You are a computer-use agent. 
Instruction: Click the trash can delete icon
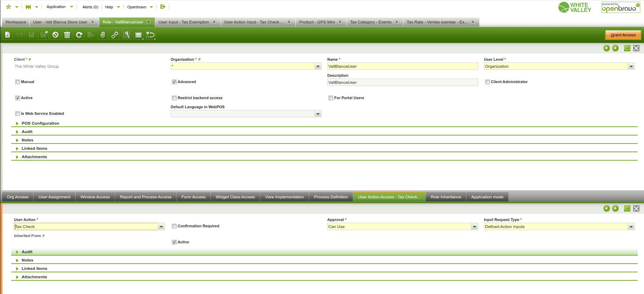[67, 35]
